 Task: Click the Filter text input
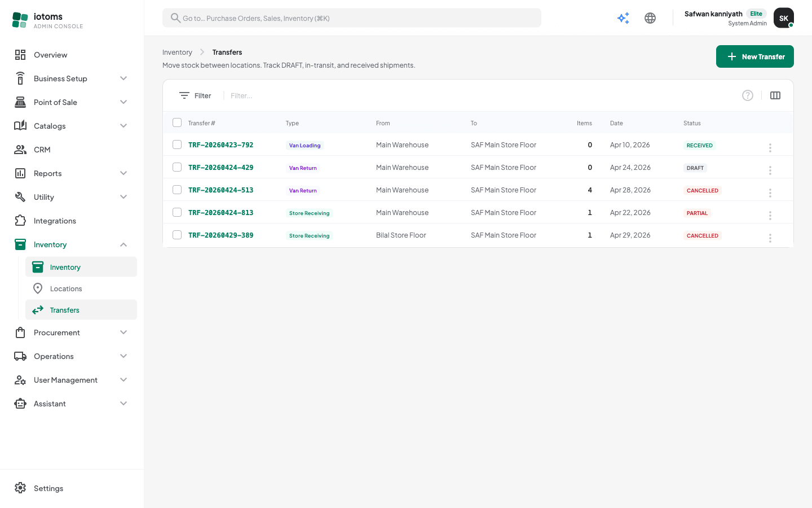click(x=479, y=95)
